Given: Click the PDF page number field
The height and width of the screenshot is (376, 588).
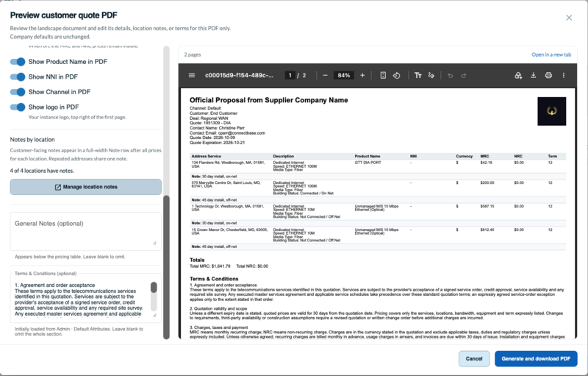Looking at the screenshot, I should tap(290, 76).
